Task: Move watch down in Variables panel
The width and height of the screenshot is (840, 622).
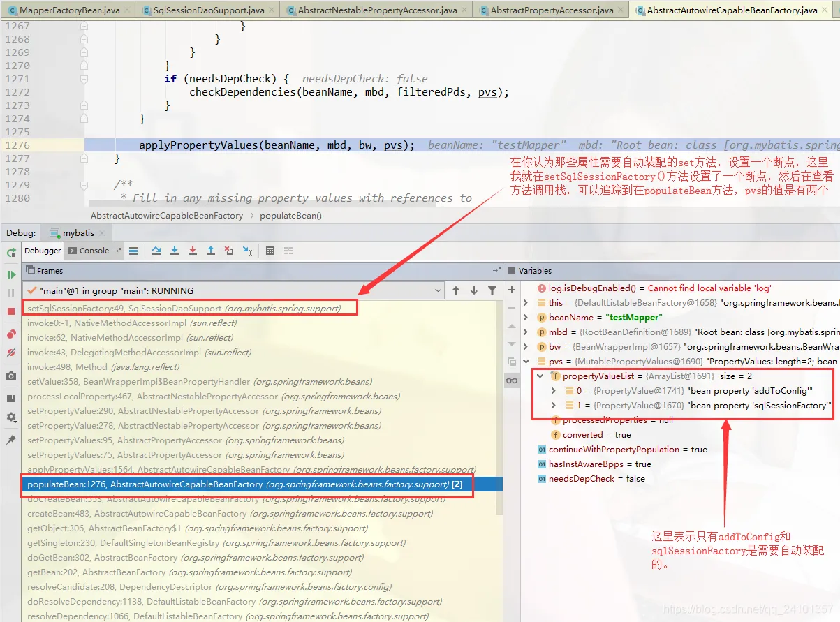Action: [x=512, y=344]
